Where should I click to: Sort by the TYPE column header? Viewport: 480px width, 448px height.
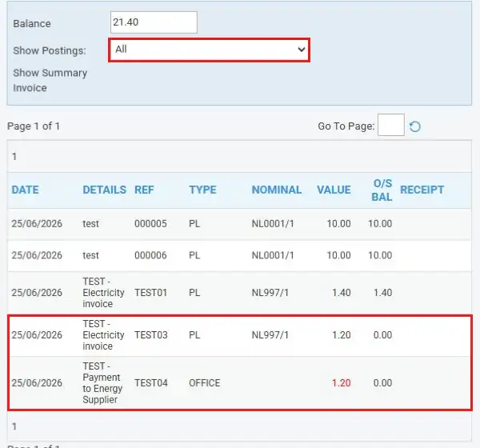(202, 190)
